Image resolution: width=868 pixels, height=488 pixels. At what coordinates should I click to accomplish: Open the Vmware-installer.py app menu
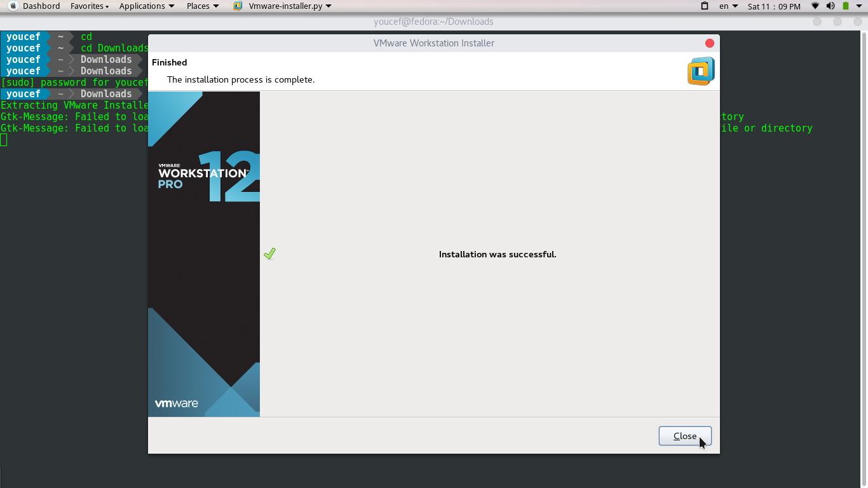point(290,6)
